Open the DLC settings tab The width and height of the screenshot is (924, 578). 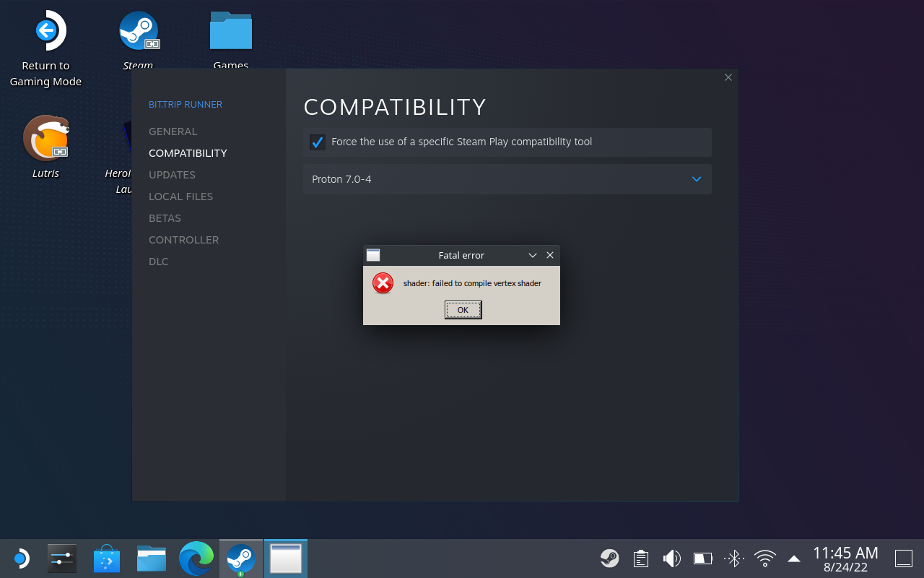point(159,262)
